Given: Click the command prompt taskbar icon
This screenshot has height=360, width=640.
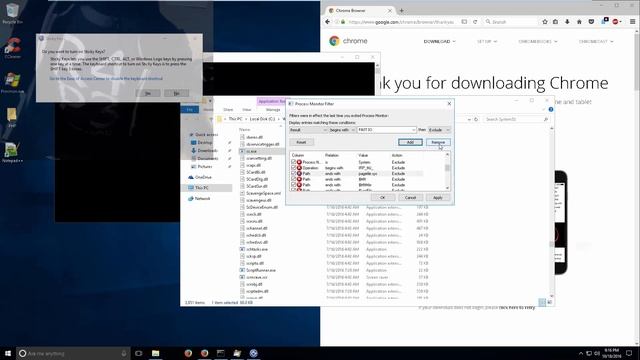Looking at the screenshot, I should (x=221, y=353).
